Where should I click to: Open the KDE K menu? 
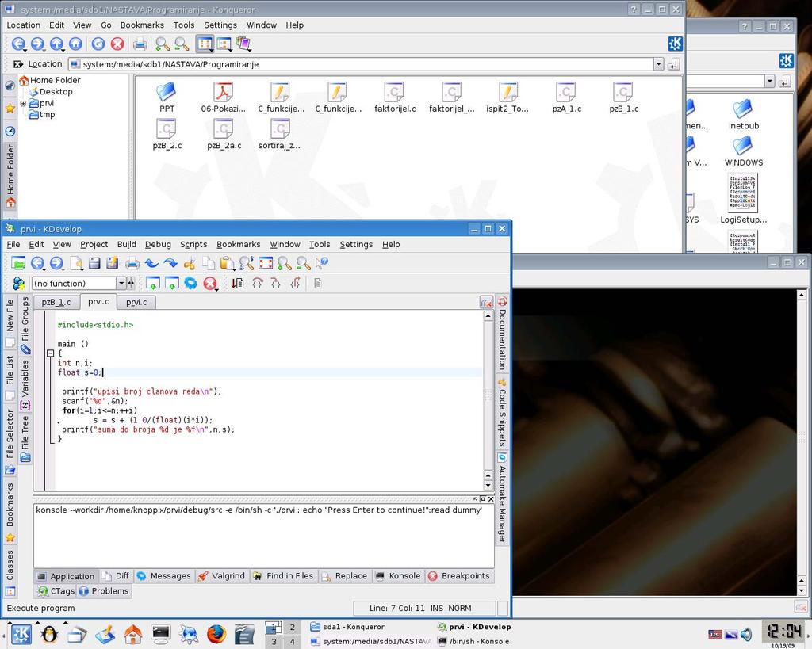coord(21,633)
